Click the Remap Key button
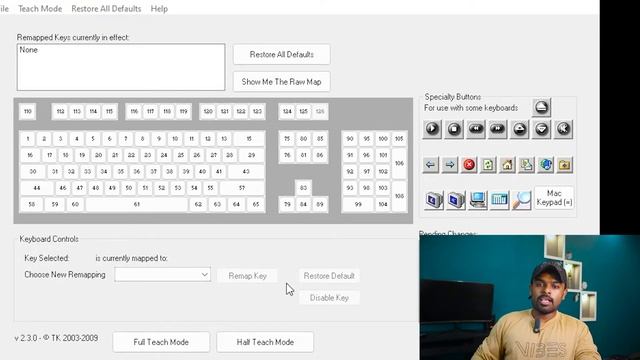 coord(247,276)
